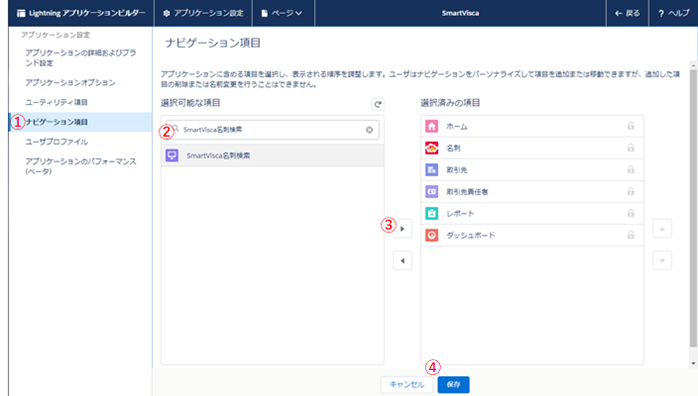Select アプリケーションのパフォーマンス (ベータ) in sidebar
Screen dimensions: 698x396
point(81,166)
